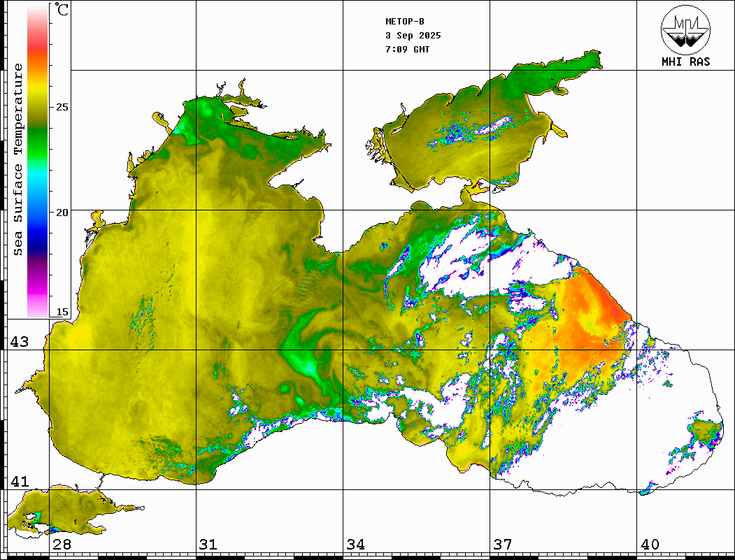Screen dimensions: 735x560
Task: Click the temperature color scale bar
Action: 38,161
